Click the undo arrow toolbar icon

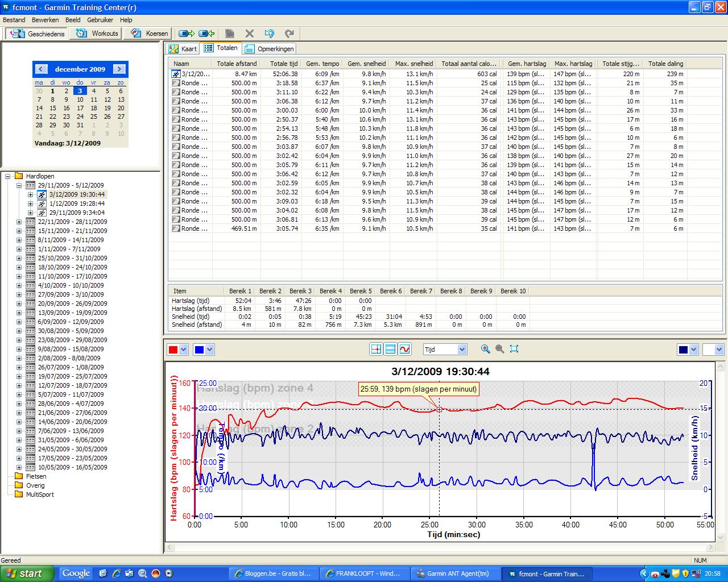pos(270,34)
